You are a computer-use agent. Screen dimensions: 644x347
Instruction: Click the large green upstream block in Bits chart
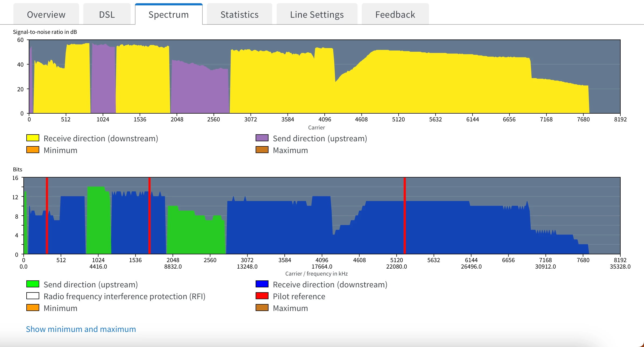coord(196,234)
